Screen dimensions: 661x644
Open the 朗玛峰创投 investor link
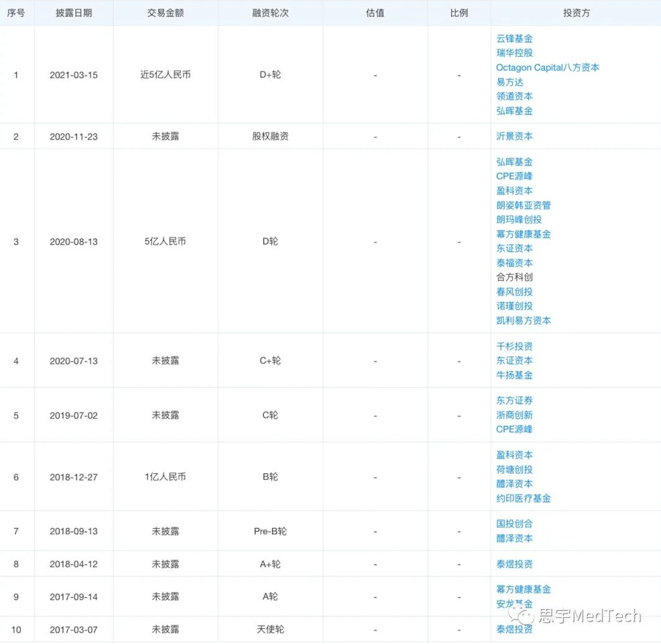(x=519, y=219)
